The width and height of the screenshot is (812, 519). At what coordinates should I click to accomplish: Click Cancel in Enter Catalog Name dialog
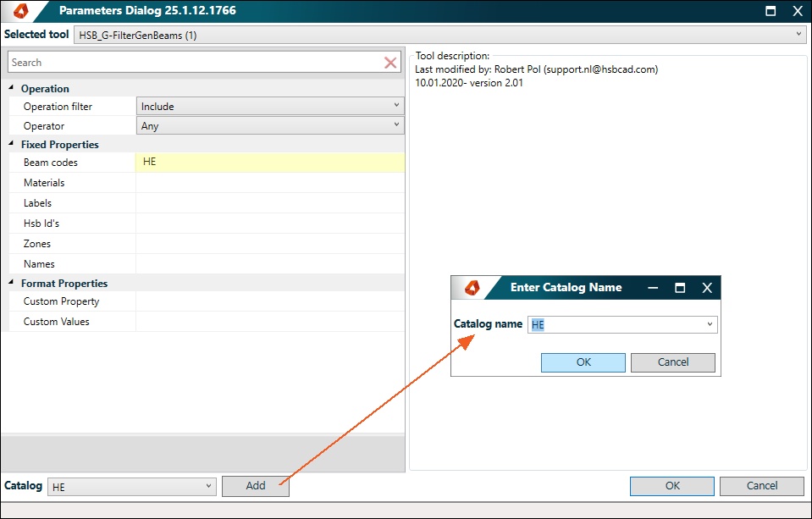pos(672,362)
